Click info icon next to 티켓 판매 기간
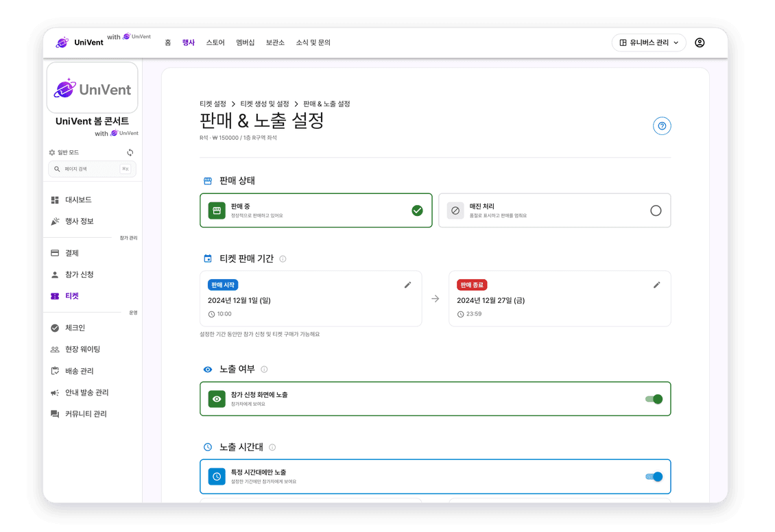This screenshot has width=775, height=532. [x=283, y=259]
